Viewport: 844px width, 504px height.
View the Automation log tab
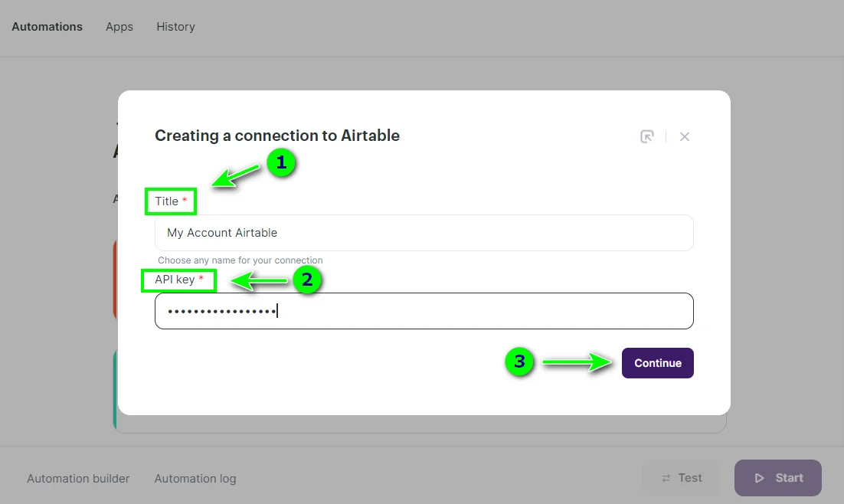[195, 479]
